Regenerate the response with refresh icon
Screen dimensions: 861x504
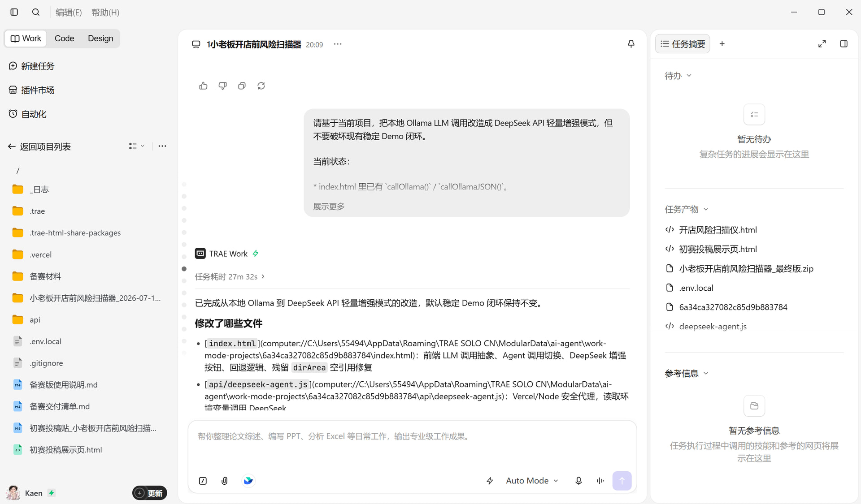coord(261,86)
